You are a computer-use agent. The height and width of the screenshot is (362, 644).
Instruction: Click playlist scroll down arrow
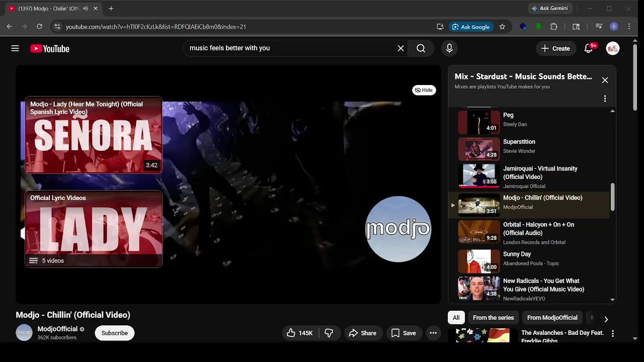click(612, 300)
